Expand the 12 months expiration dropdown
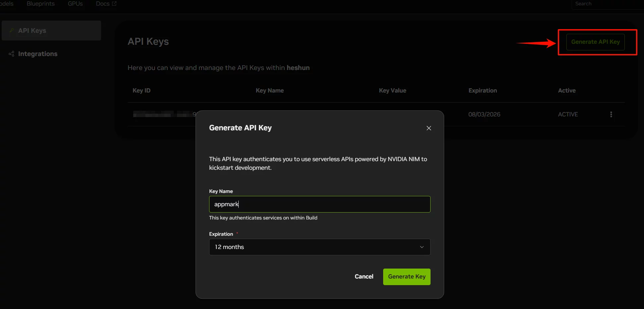 point(319,247)
